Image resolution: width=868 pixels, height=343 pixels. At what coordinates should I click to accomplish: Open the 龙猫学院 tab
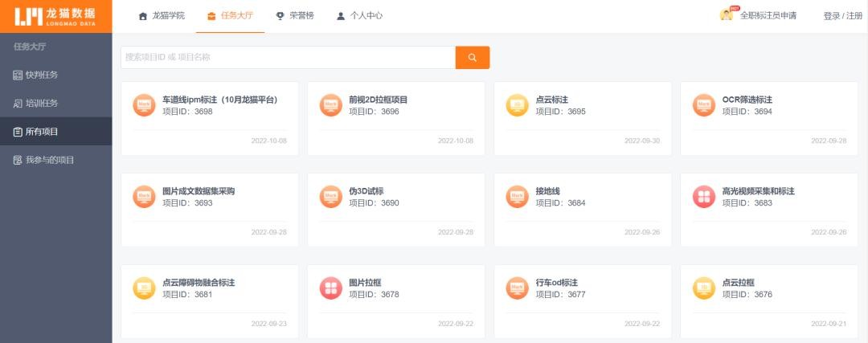tap(166, 16)
